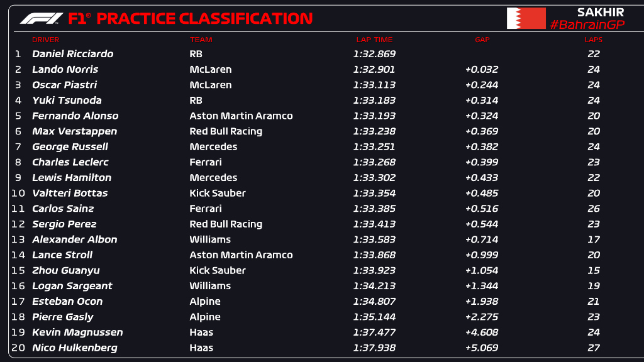This screenshot has width=644, height=362.
Task: Click Max Verstappen's name
Action: click(74, 131)
